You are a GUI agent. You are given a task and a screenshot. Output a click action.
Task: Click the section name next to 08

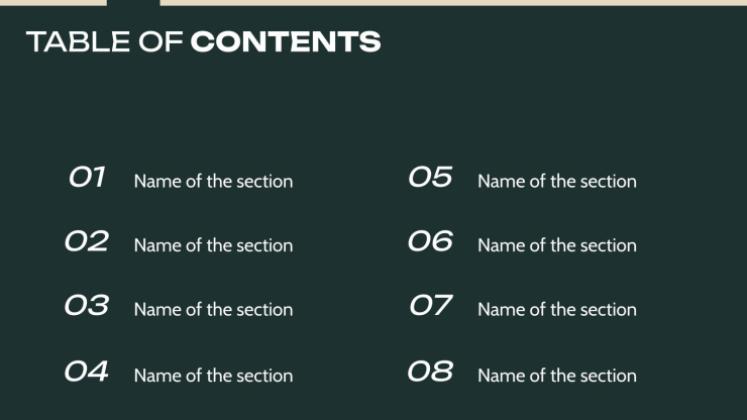(557, 376)
